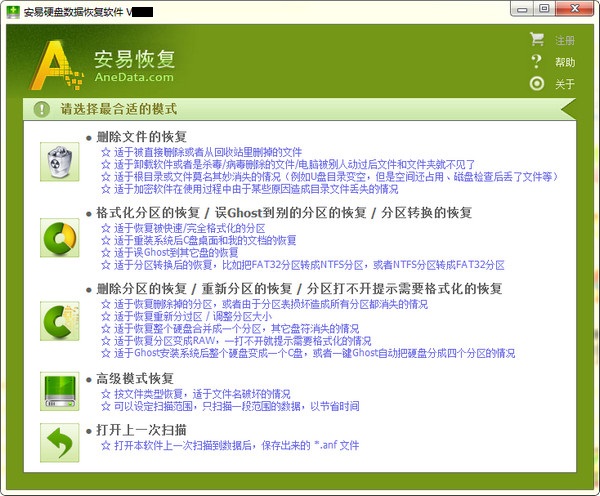Click the 安易恢复 brand title
This screenshot has width=600, height=496.
click(135, 59)
